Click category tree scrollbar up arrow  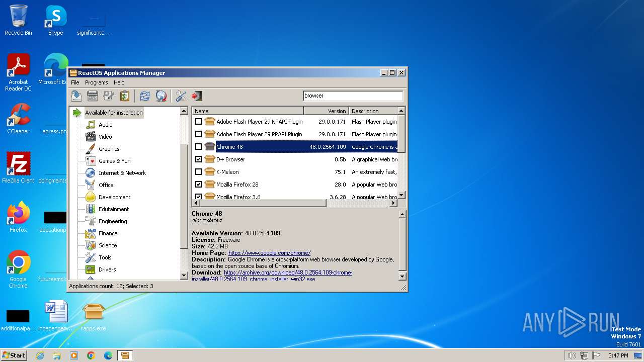[184, 111]
